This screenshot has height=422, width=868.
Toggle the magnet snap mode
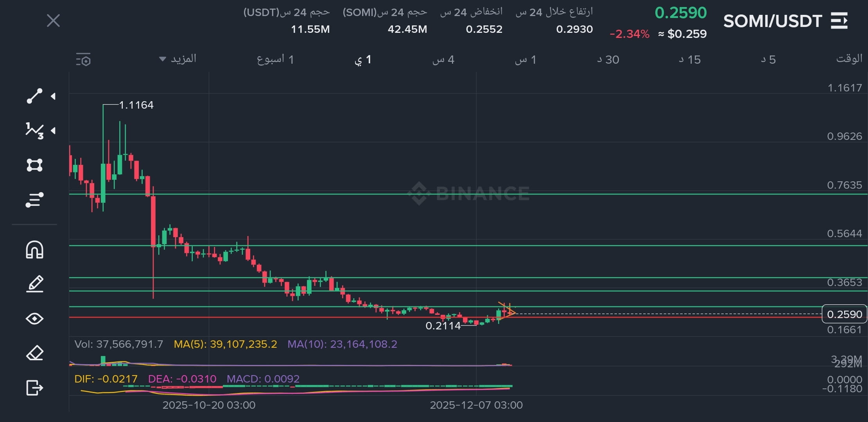pyautogui.click(x=34, y=250)
